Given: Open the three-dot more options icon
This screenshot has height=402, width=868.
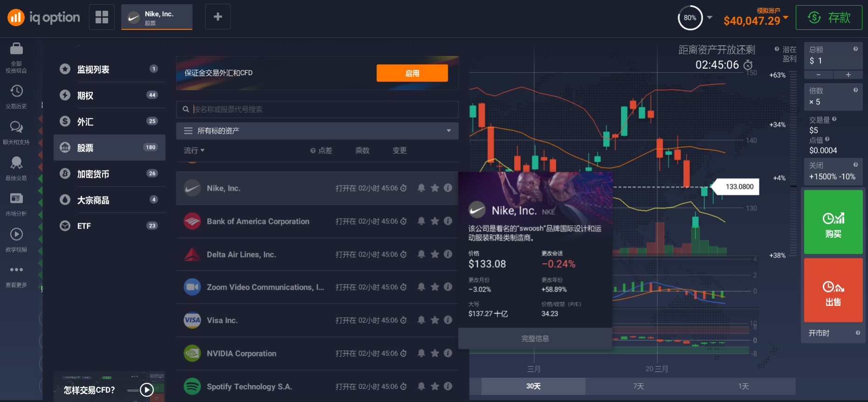Looking at the screenshot, I should pyautogui.click(x=16, y=270).
